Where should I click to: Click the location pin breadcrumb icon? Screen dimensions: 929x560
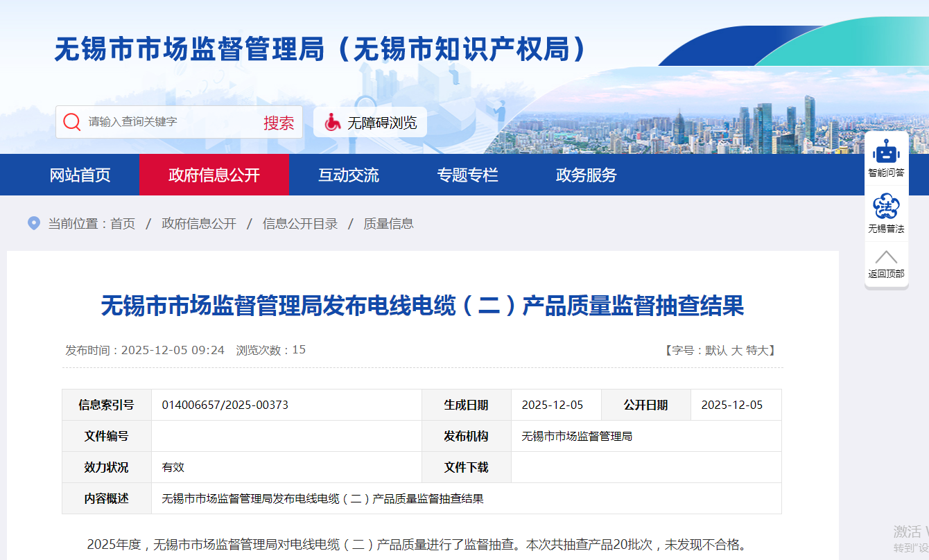tap(33, 223)
